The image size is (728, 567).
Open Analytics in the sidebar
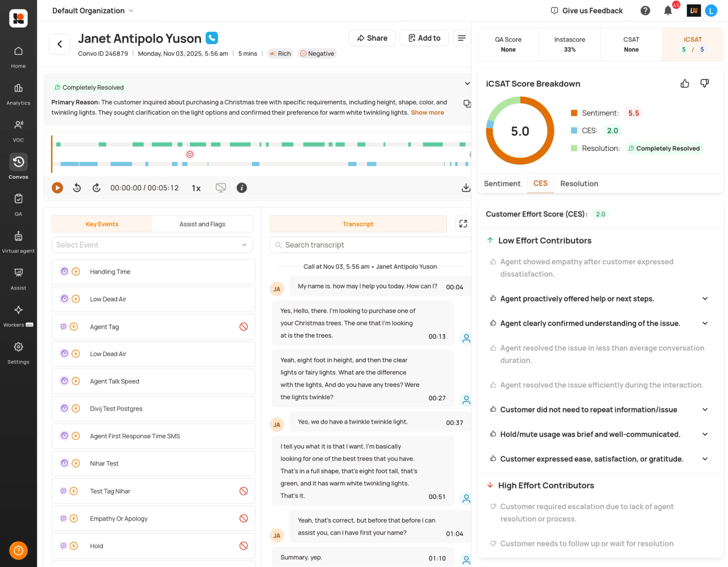point(18,94)
